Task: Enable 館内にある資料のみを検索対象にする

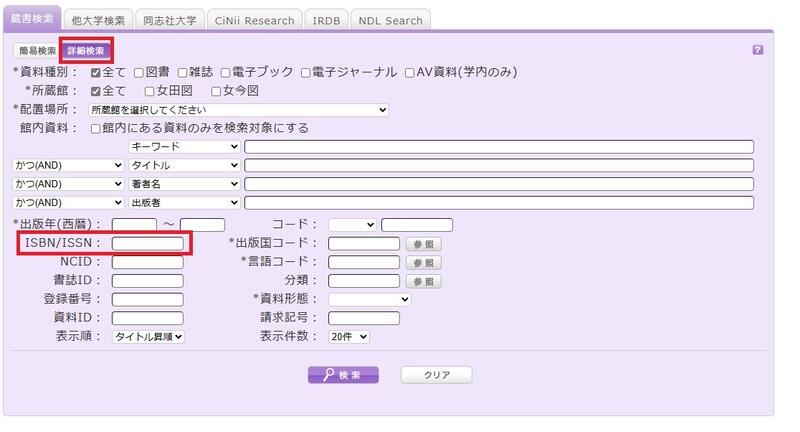Action: 95,129
